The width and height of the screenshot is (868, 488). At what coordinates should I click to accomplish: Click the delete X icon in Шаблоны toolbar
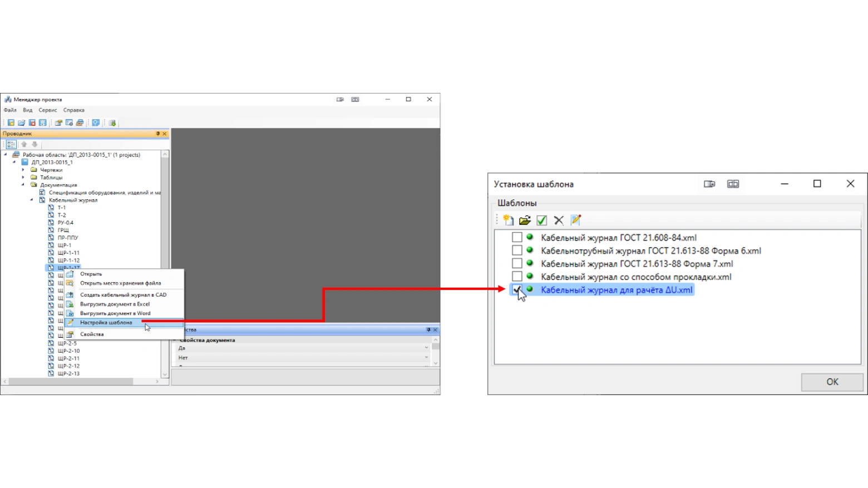coord(559,220)
